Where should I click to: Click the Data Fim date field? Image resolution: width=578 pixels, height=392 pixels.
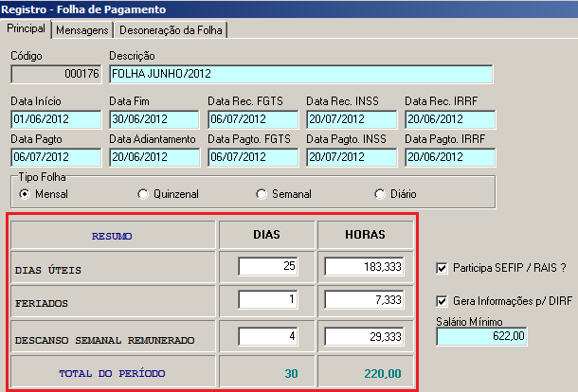[154, 119]
